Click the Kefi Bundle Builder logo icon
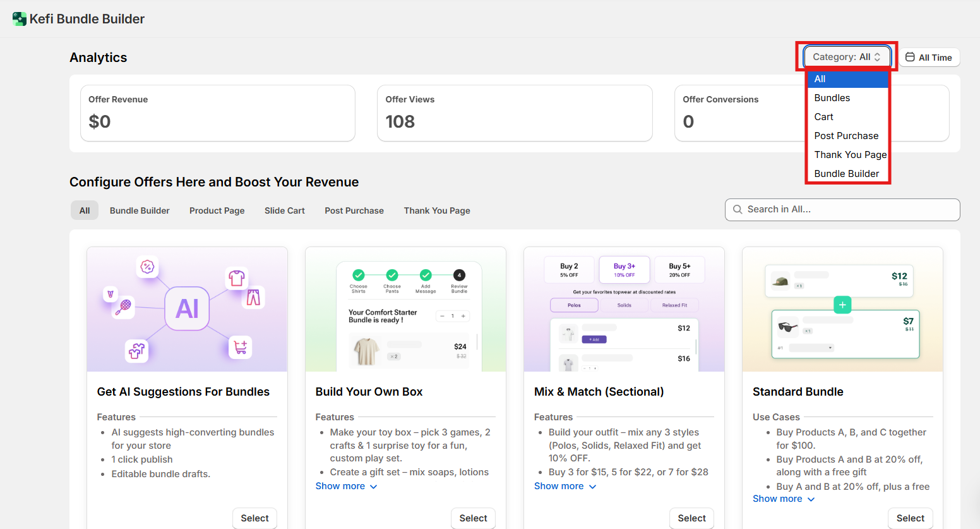980x529 pixels. coord(19,19)
